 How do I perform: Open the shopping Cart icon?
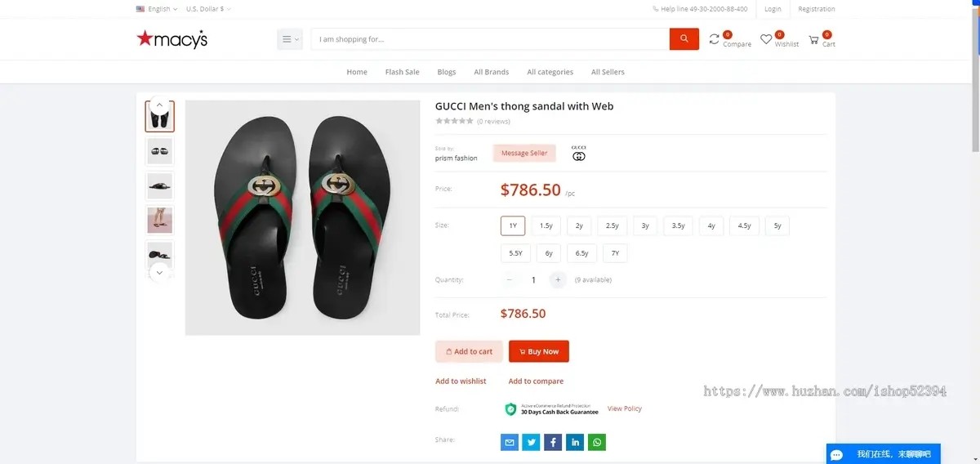point(814,39)
